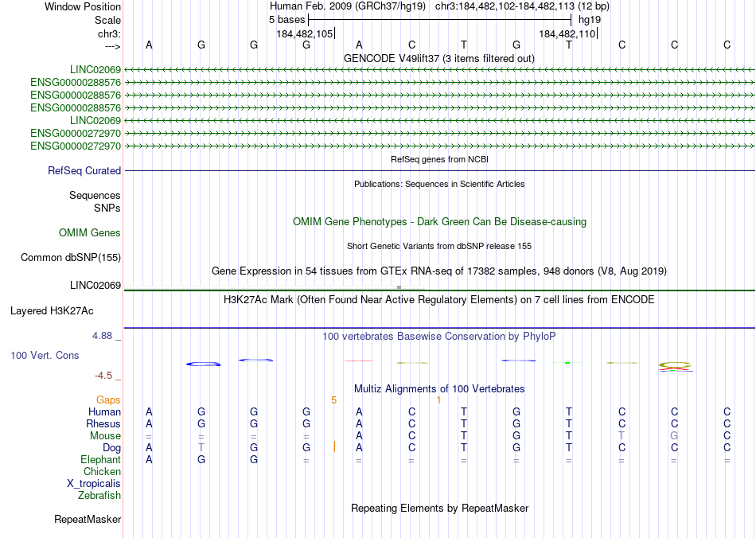Open Short Genetic Variants from dbSNP title
The image size is (756, 538).
click(x=439, y=246)
